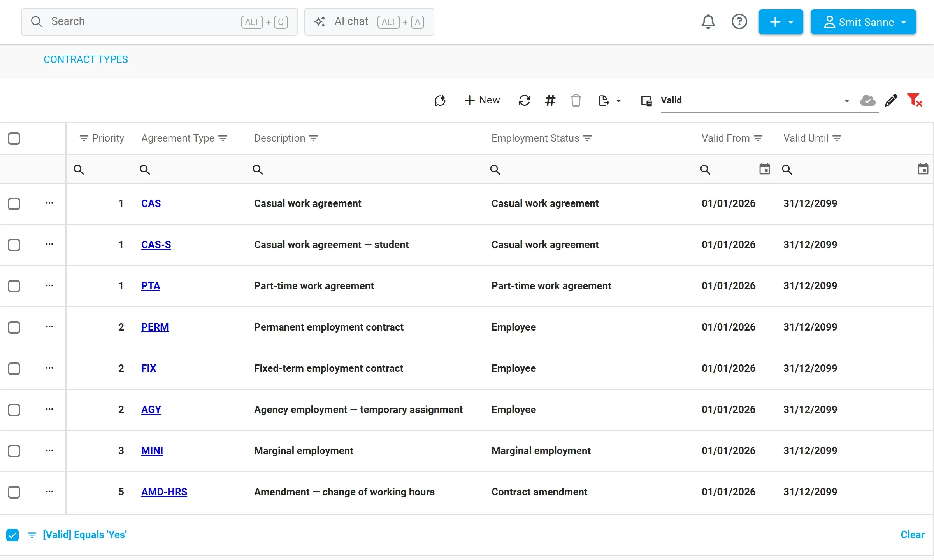Open the AGY agreement type link

click(x=151, y=409)
